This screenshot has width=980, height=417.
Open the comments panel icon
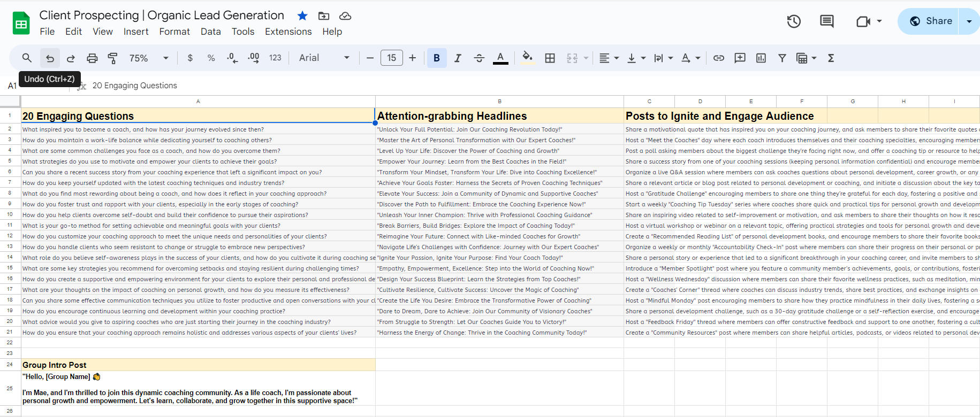tap(827, 21)
